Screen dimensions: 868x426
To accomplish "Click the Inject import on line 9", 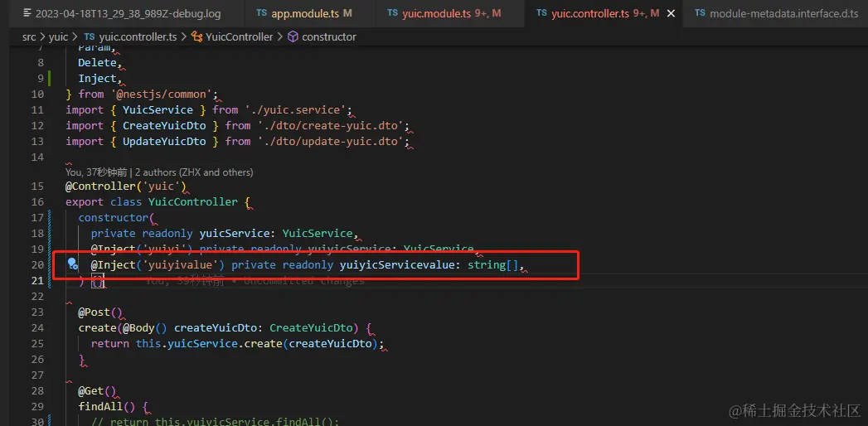I will pos(97,78).
